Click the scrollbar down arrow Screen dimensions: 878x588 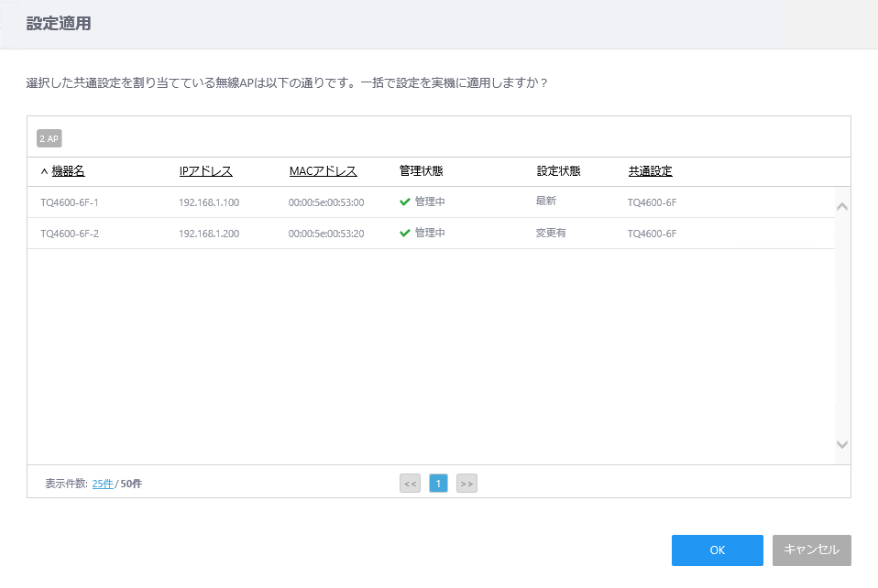point(840,444)
